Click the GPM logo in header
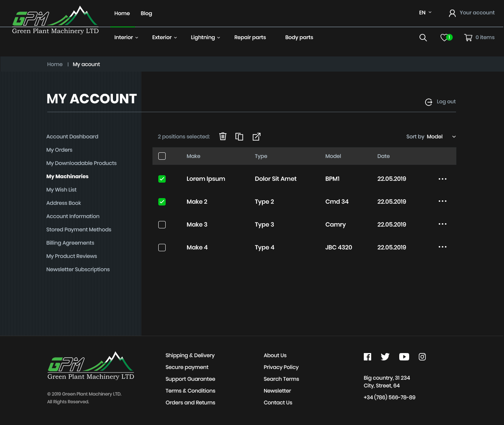The width and height of the screenshot is (504, 425). point(55,20)
